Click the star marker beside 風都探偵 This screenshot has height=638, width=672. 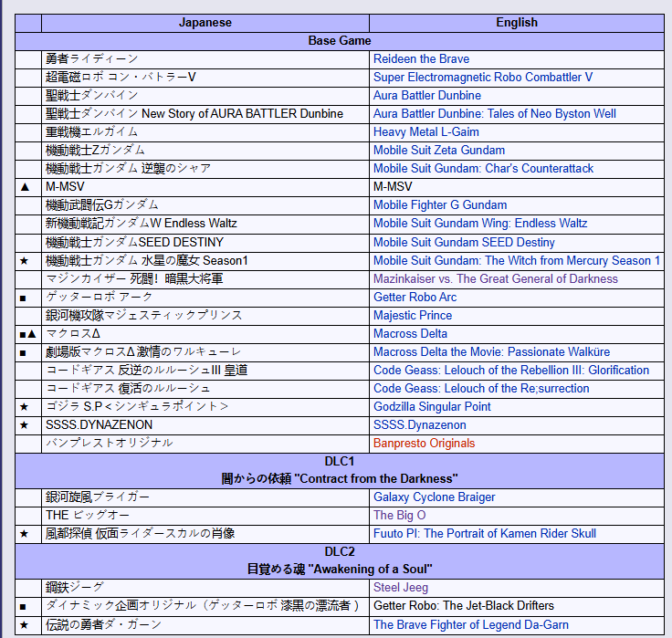[25, 534]
